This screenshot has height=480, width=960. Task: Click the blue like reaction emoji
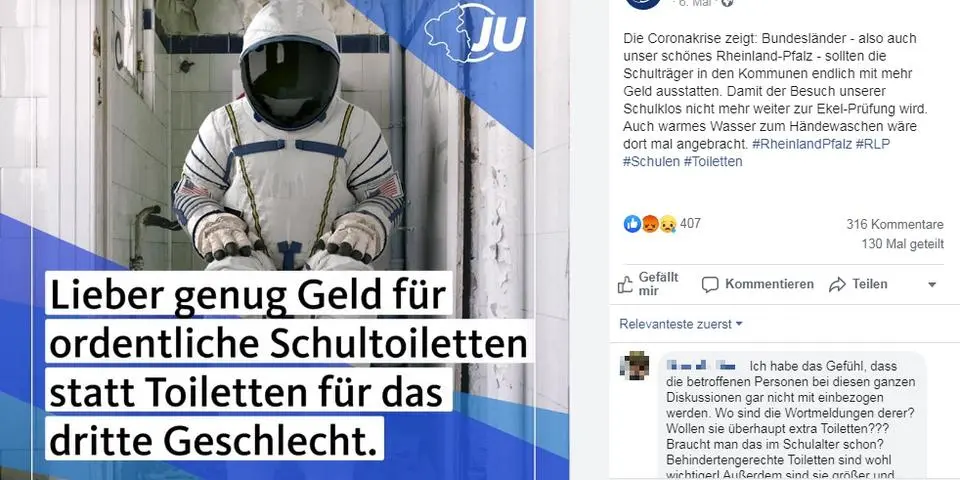[x=632, y=224]
